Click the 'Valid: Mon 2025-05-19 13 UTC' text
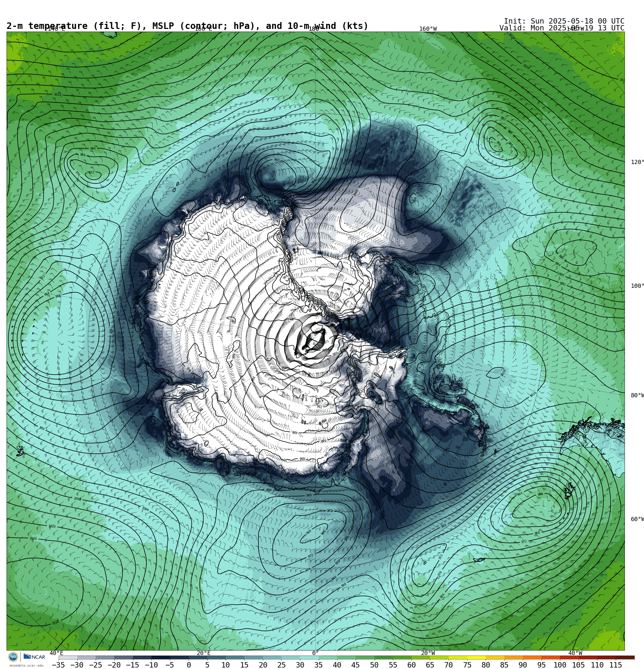Image resolution: width=644 pixels, height=669 pixels. tap(562, 28)
